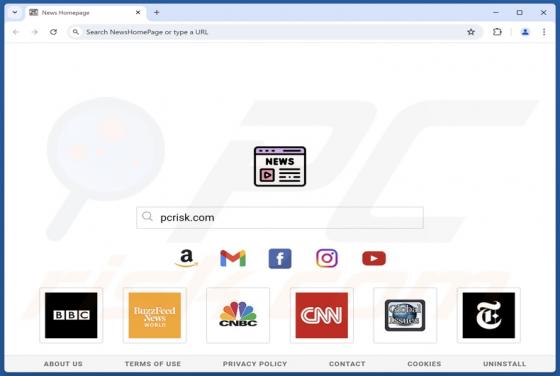Image resolution: width=560 pixels, height=376 pixels.
Task: Open the Instagram shortcut icon
Action: pyautogui.click(x=327, y=258)
